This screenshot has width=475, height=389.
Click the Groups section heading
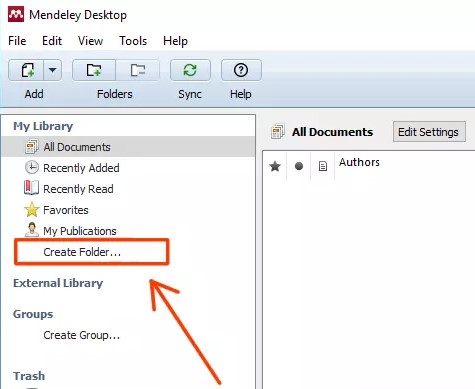(33, 314)
